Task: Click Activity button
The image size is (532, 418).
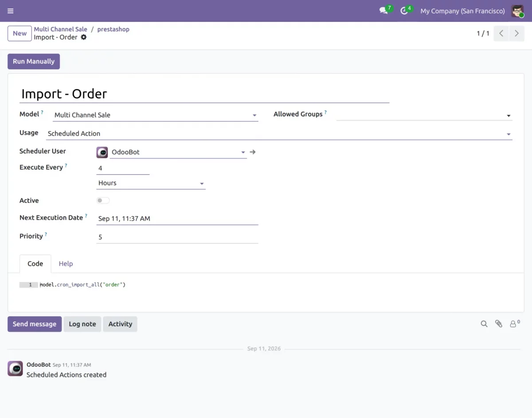Action: pos(120,324)
